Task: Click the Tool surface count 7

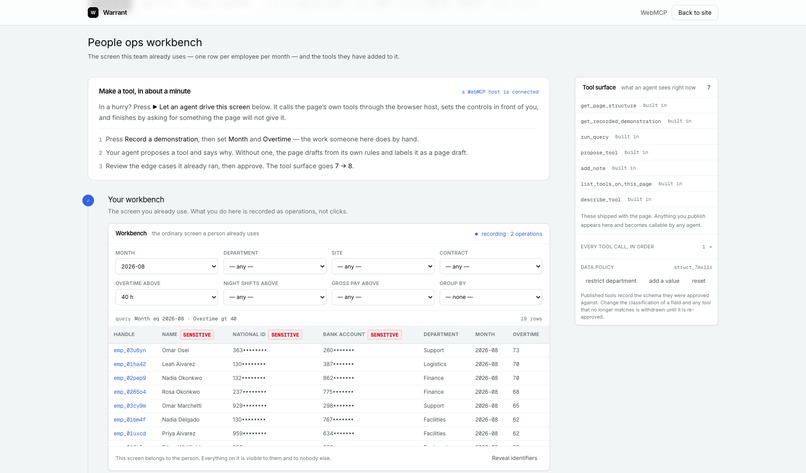Action: coord(708,87)
